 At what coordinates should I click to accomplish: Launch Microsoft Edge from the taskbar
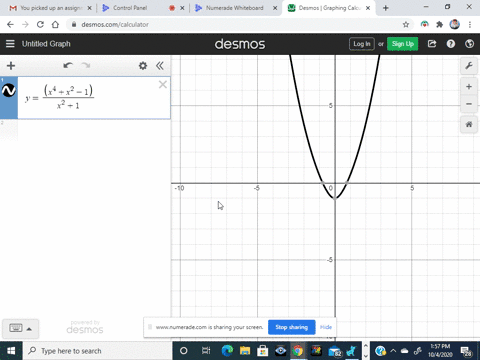227,351
